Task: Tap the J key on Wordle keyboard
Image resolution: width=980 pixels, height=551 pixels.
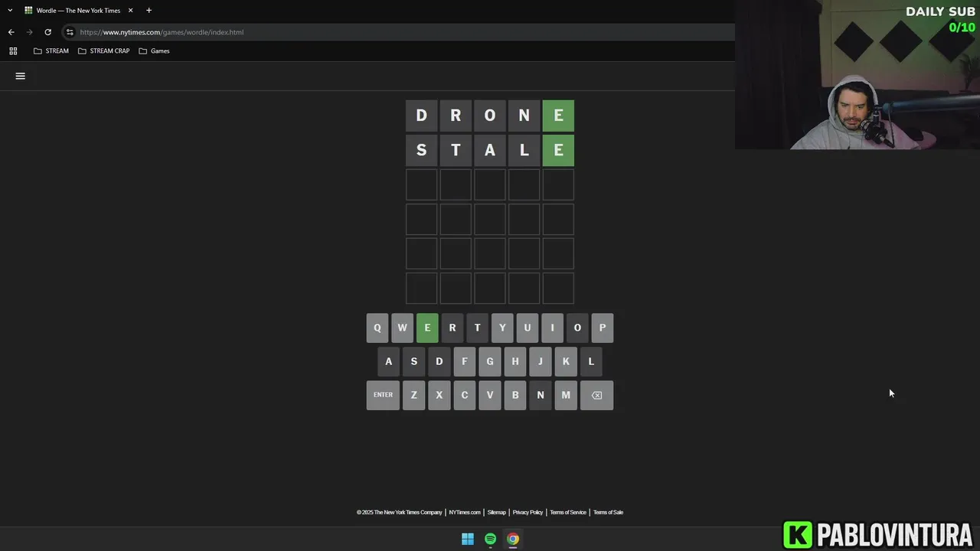Action: pyautogui.click(x=541, y=361)
